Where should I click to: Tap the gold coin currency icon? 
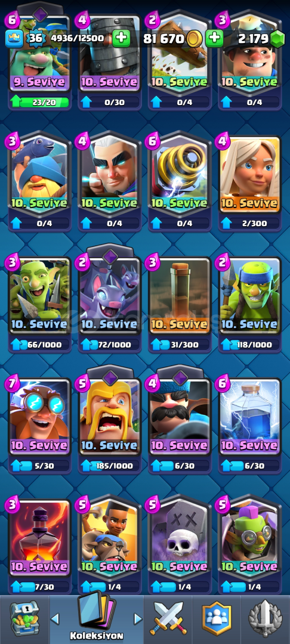pos(193,39)
